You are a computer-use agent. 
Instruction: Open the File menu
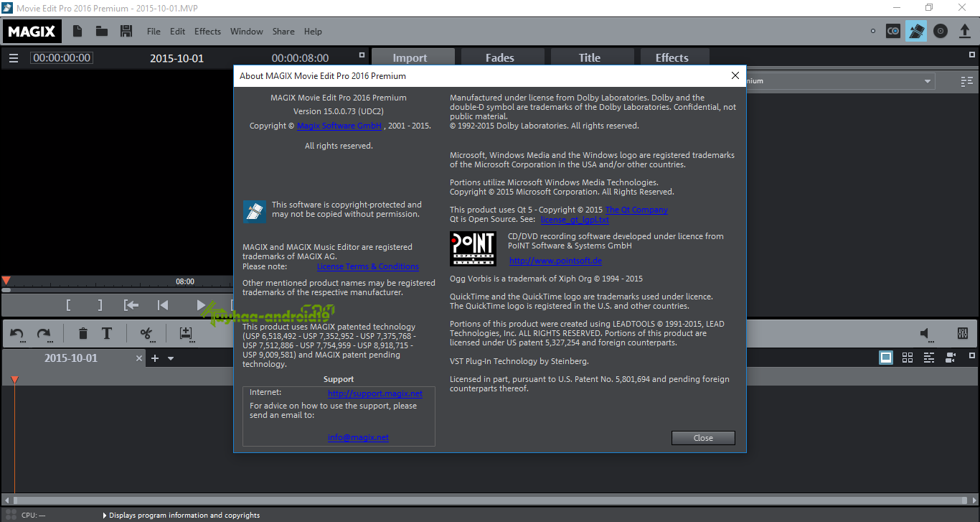154,32
